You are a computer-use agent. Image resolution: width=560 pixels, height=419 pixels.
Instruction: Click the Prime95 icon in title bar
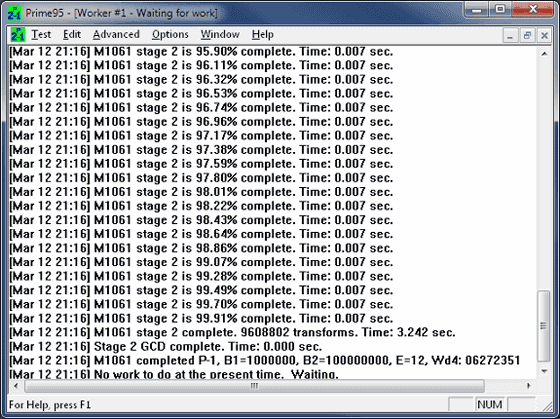click(x=14, y=13)
